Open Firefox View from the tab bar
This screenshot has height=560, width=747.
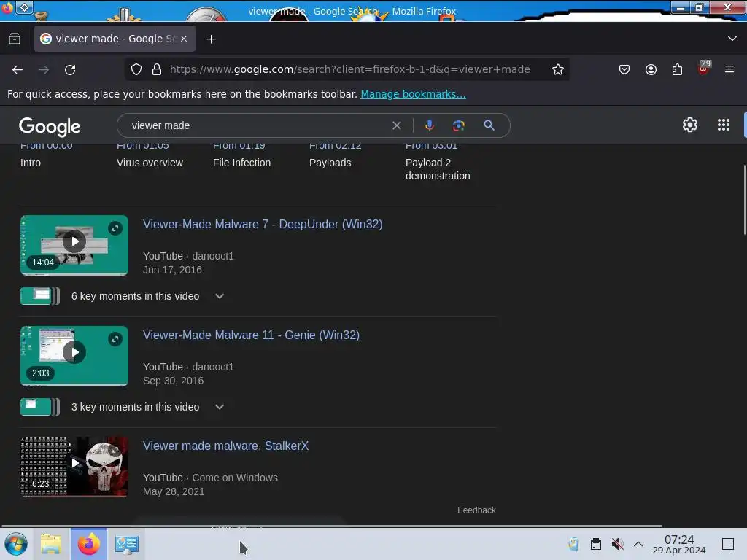pyautogui.click(x=15, y=39)
